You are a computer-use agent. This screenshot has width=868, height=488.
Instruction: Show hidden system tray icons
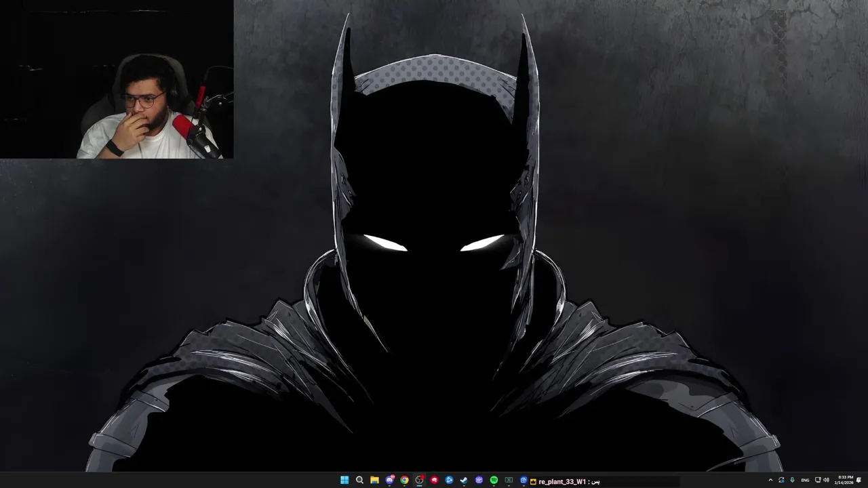[770, 480]
